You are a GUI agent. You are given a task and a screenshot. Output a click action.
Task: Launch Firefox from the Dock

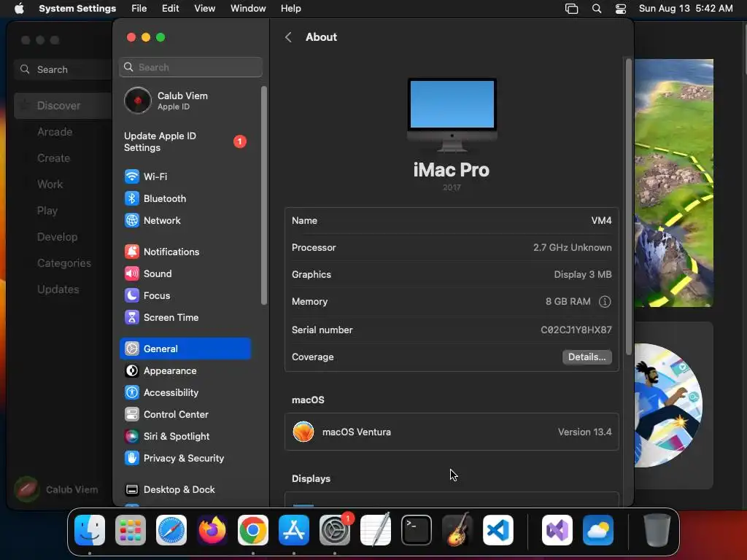212,530
